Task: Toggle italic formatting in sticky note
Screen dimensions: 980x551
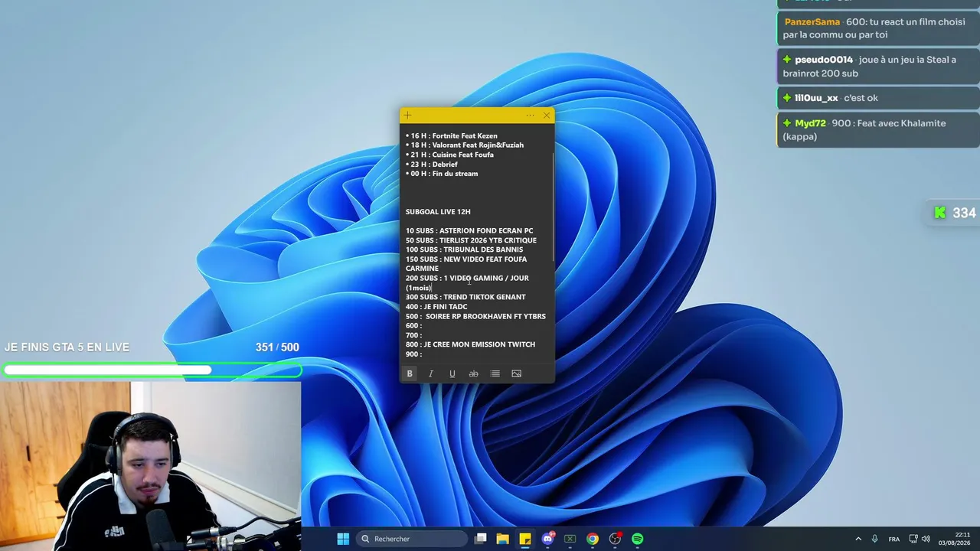Action: coord(431,373)
